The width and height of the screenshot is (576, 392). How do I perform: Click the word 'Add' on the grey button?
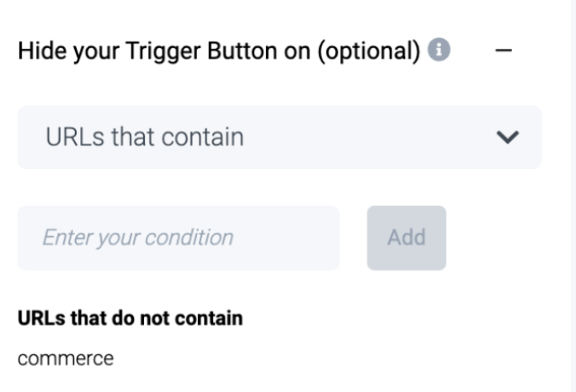[407, 238]
